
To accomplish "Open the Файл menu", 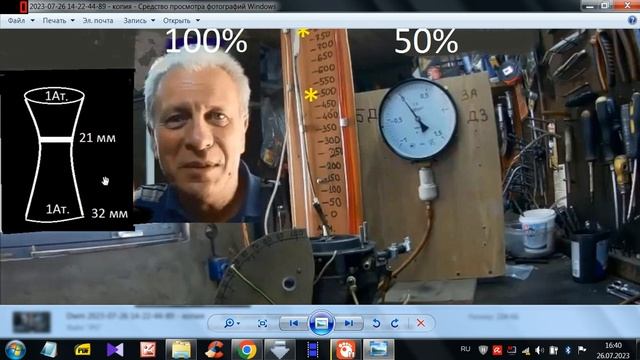I will pos(21,20).
